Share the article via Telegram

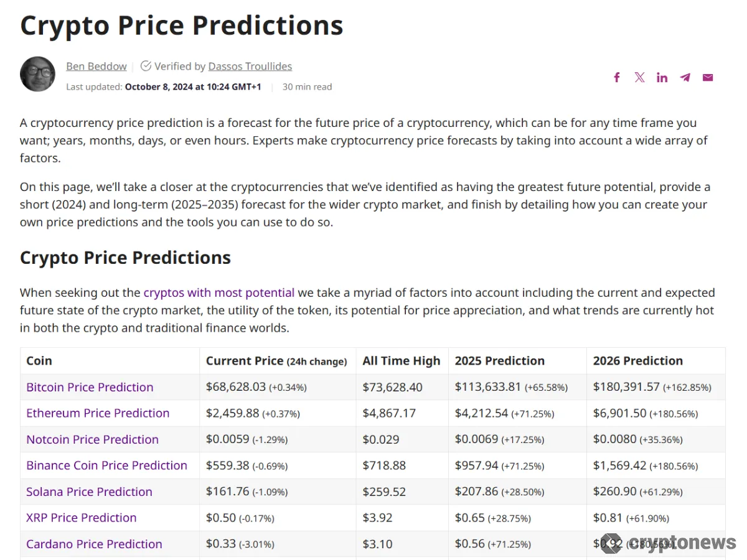click(685, 77)
